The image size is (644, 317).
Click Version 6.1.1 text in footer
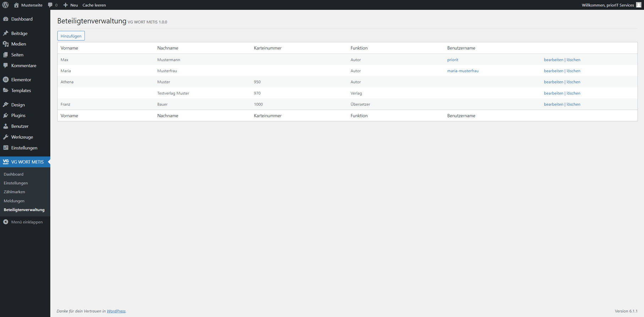pyautogui.click(x=626, y=311)
